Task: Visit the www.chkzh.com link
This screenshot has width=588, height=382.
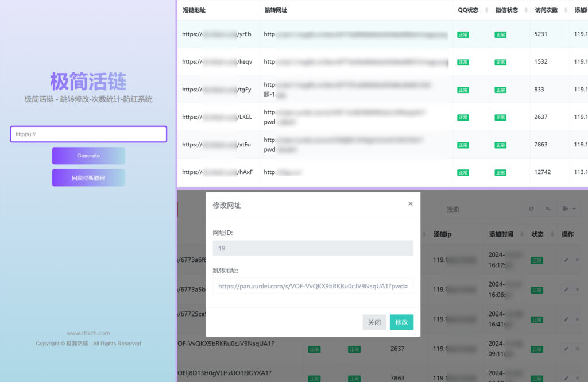Action: 88,333
